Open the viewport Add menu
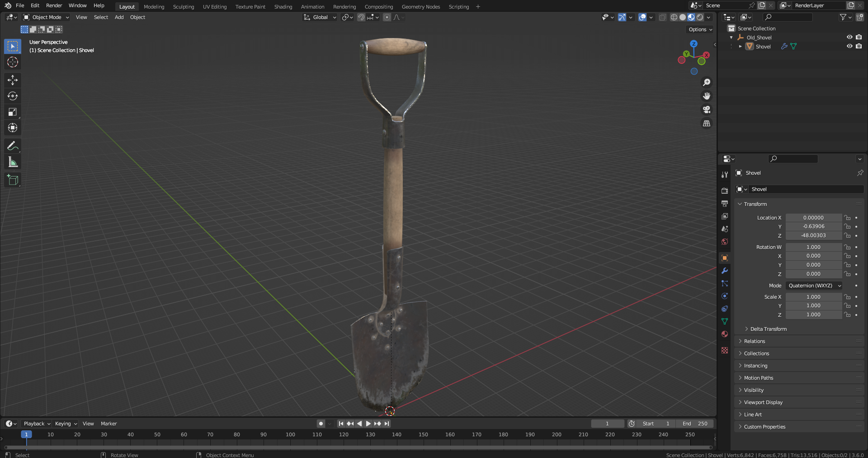 tap(119, 17)
